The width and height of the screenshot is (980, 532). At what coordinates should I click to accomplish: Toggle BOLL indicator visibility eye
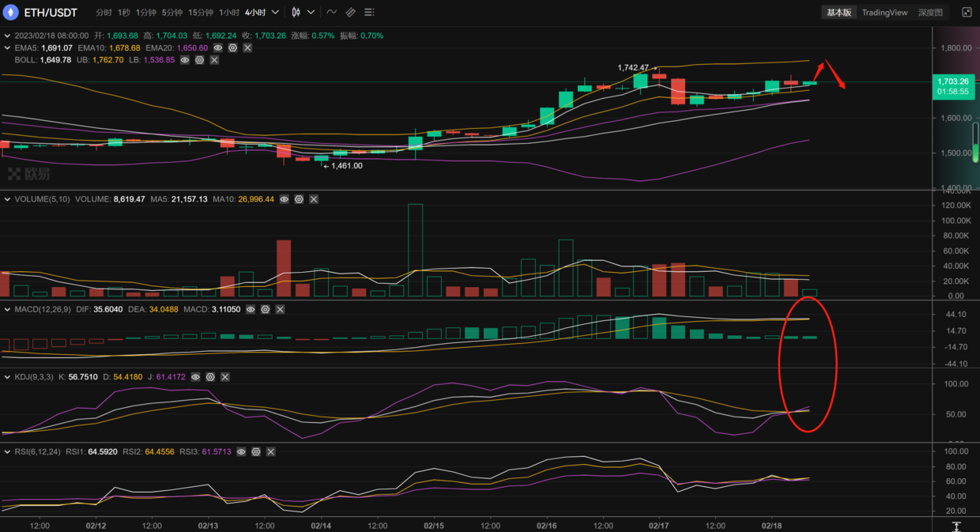[x=185, y=60]
